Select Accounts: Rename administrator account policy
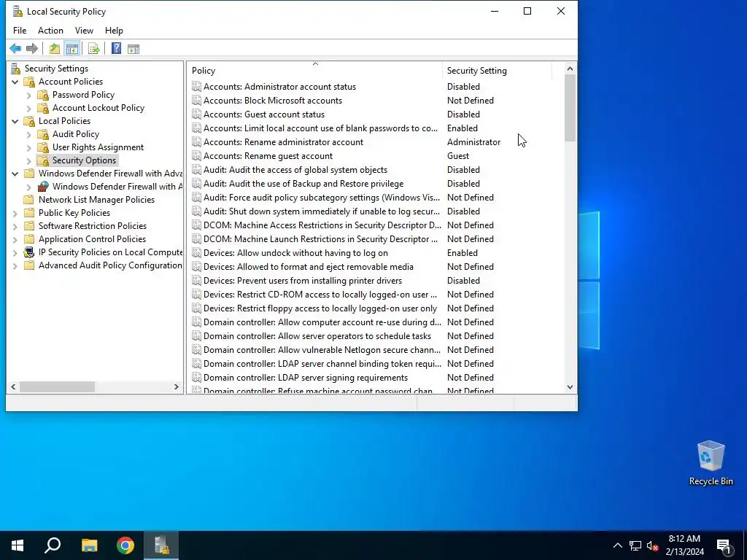Viewport: 747px width, 560px height. (x=283, y=142)
